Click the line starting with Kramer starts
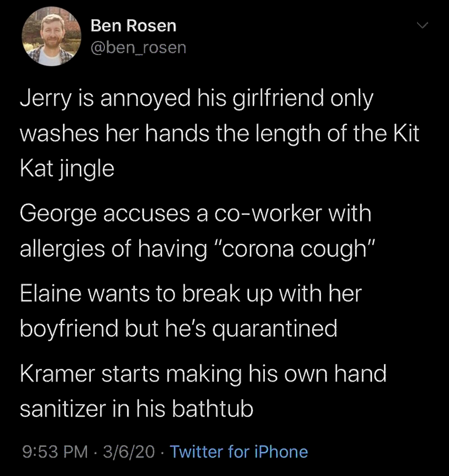 [x=203, y=374]
